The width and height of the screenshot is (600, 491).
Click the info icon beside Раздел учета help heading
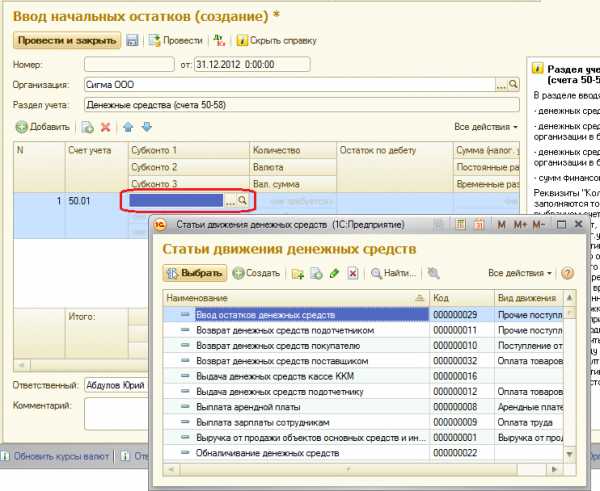pos(538,69)
